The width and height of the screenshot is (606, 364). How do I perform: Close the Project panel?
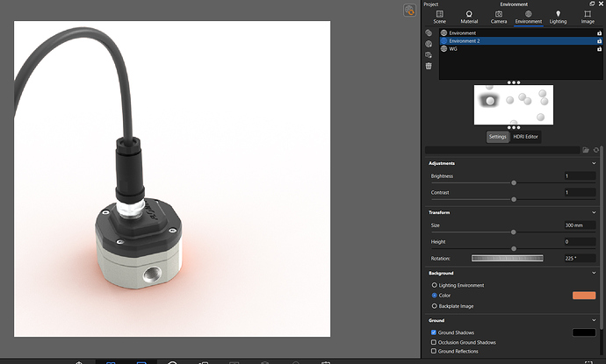point(601,4)
